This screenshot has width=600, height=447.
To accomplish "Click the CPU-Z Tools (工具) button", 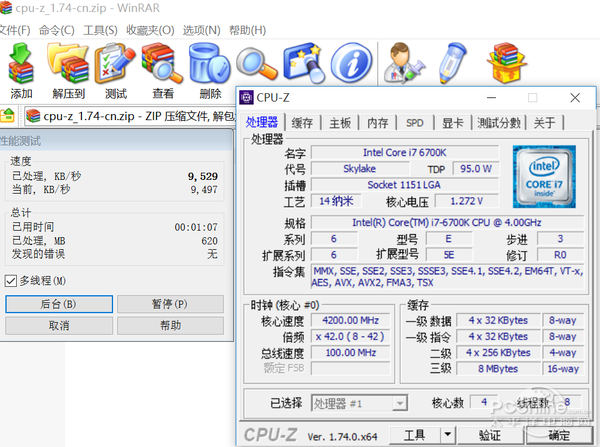I will [x=415, y=435].
